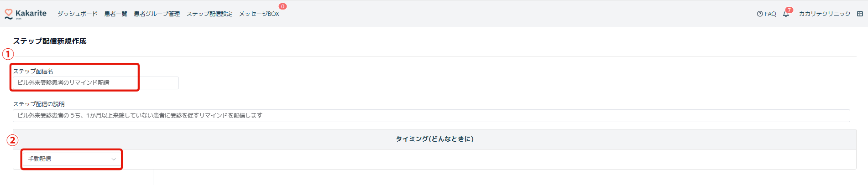The height and width of the screenshot is (185, 868).
Task: Select ステップ配信設定 in the top menu
Action: coord(209,14)
